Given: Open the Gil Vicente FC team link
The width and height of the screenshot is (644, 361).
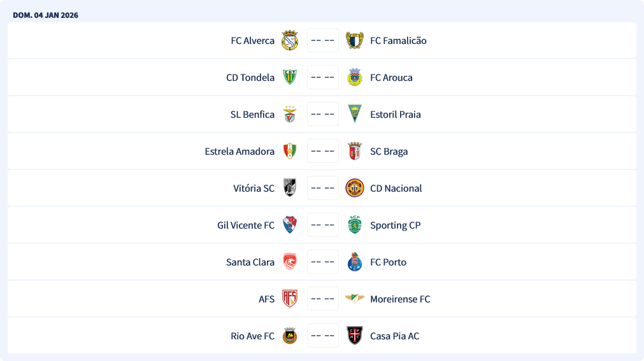Looking at the screenshot, I should (x=246, y=225).
